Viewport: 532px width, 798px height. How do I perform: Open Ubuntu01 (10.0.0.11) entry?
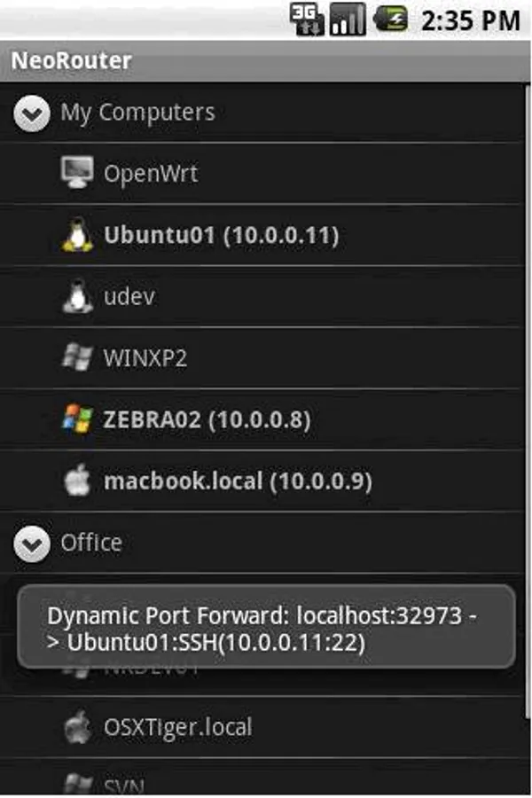[221, 236]
